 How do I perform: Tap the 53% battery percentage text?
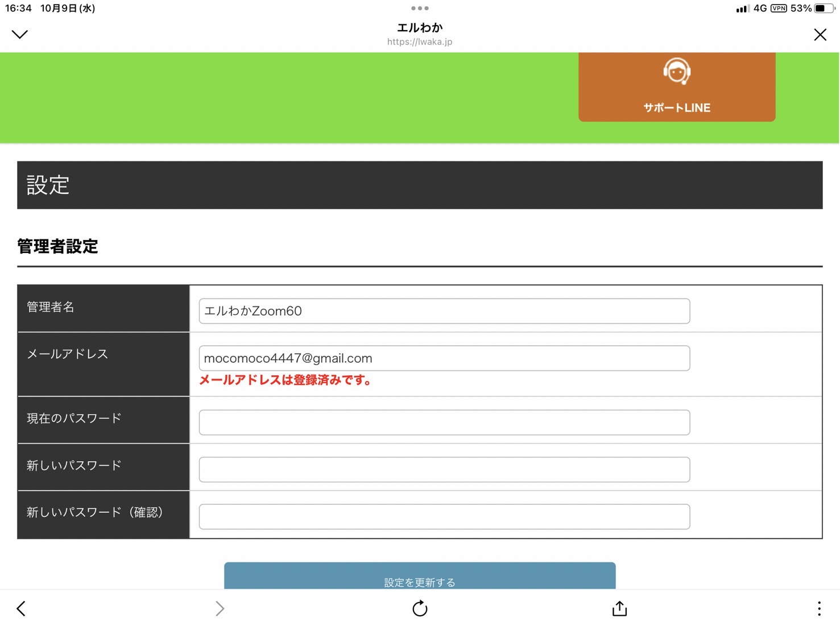[801, 9]
